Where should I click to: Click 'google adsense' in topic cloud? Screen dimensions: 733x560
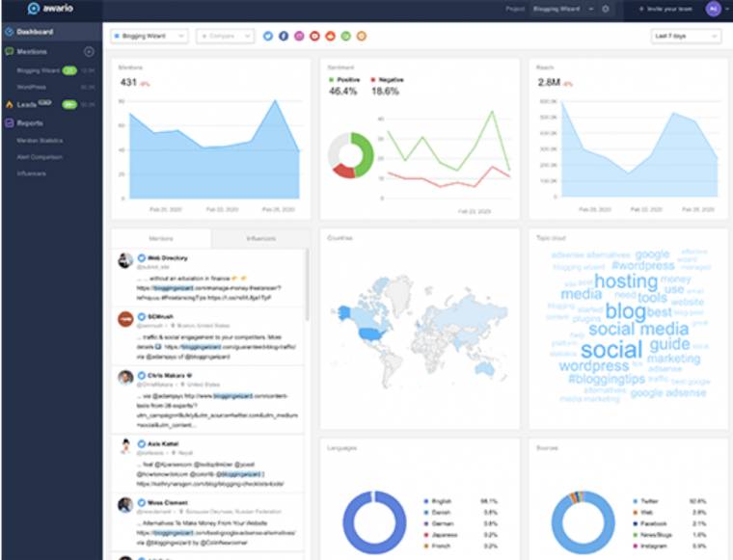(x=668, y=393)
